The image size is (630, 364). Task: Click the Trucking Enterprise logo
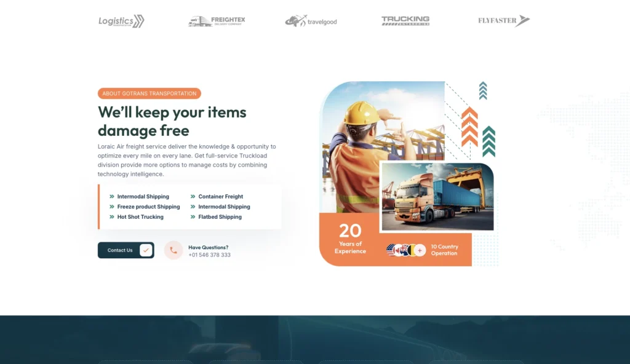(405, 21)
